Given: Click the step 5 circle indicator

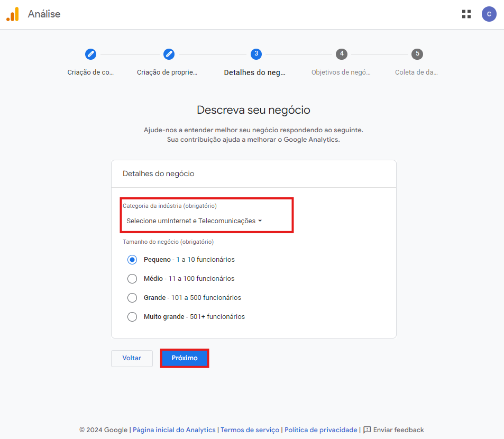Looking at the screenshot, I should 417,54.
